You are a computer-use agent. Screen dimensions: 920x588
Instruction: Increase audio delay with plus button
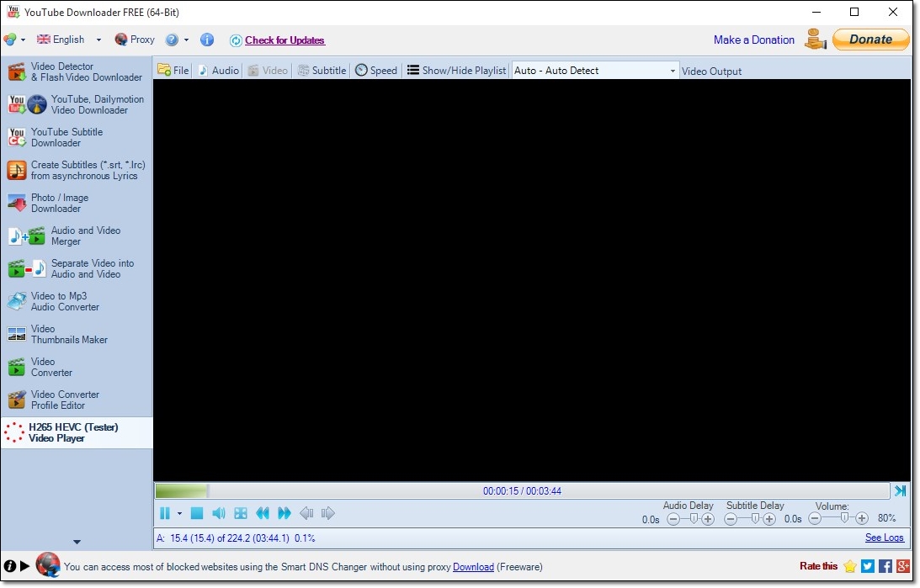click(708, 519)
